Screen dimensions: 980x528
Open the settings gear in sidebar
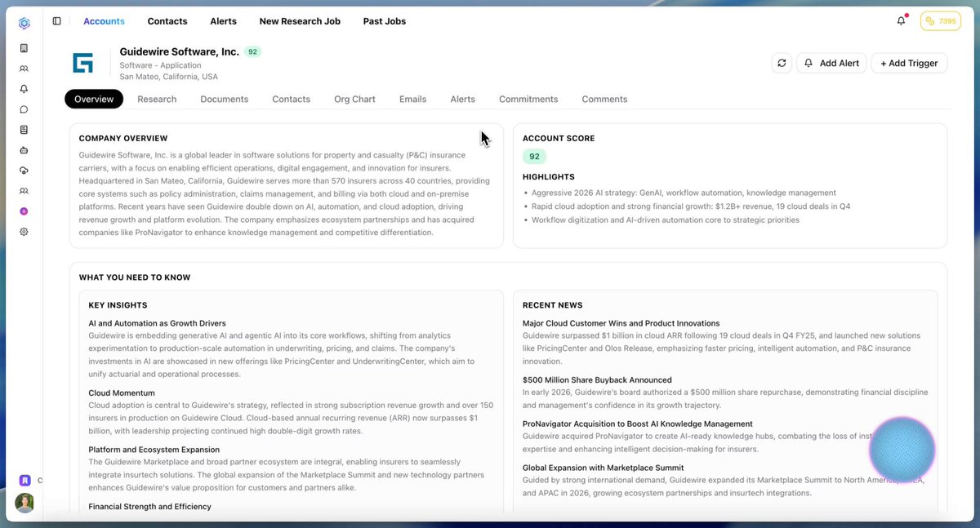pyautogui.click(x=24, y=232)
